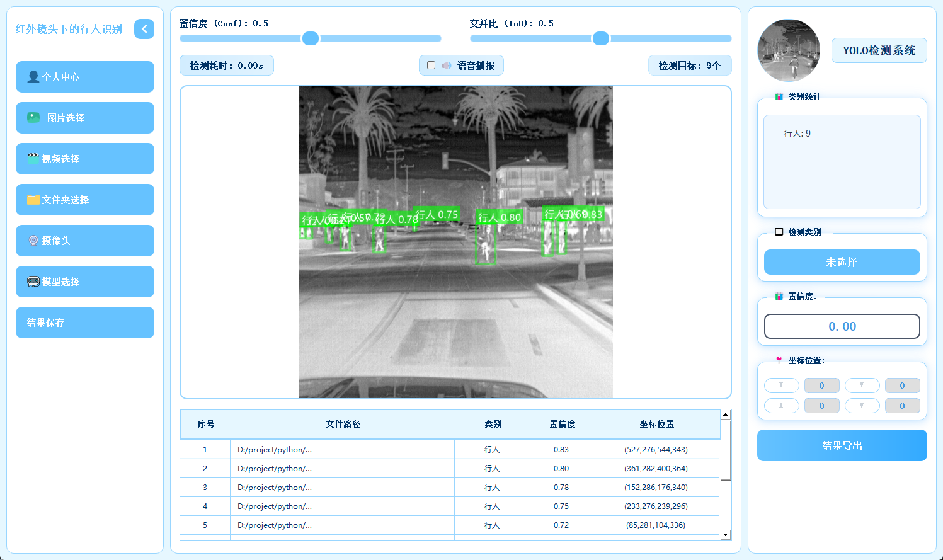
Task: Click the speaker icon beside 语音播报
Action: (x=447, y=66)
